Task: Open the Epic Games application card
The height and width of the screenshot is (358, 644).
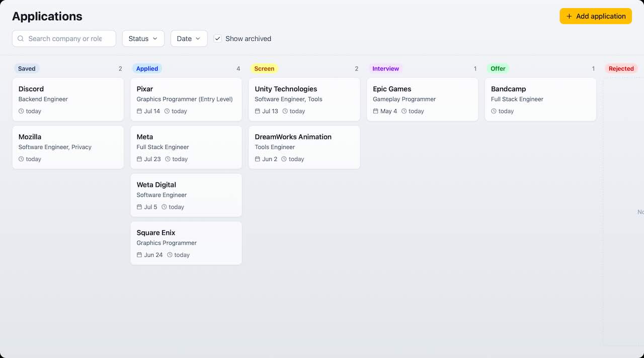Action: click(423, 99)
